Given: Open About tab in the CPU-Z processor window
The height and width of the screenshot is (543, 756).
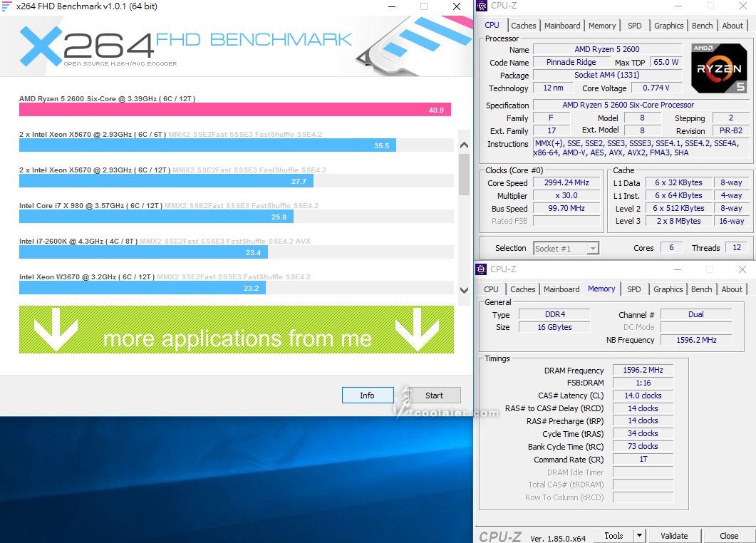Looking at the screenshot, I should coord(732,26).
